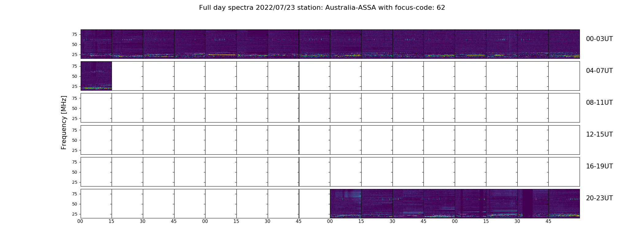
Task: Click the rightmost '30' time-axis tick label
Action: pyautogui.click(x=517, y=221)
